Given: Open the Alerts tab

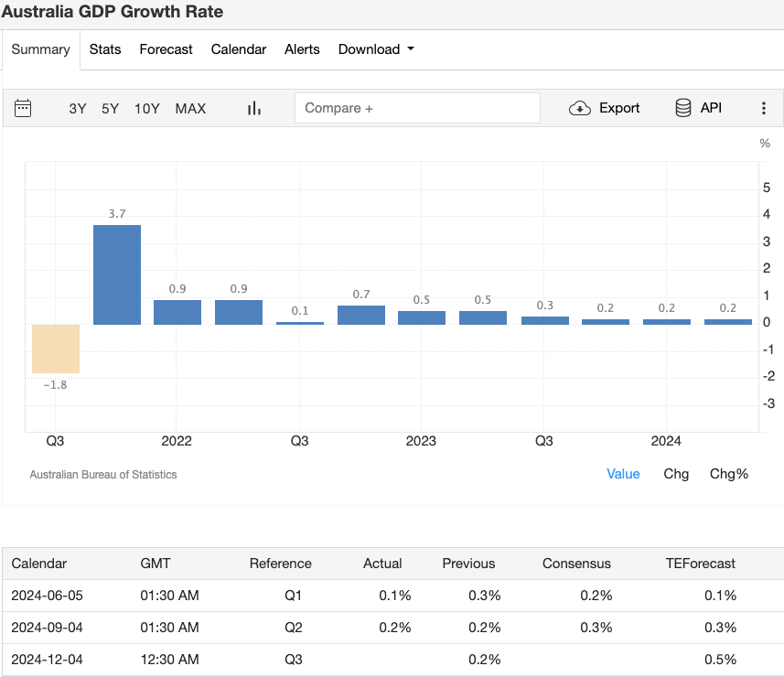Looking at the screenshot, I should click(302, 49).
